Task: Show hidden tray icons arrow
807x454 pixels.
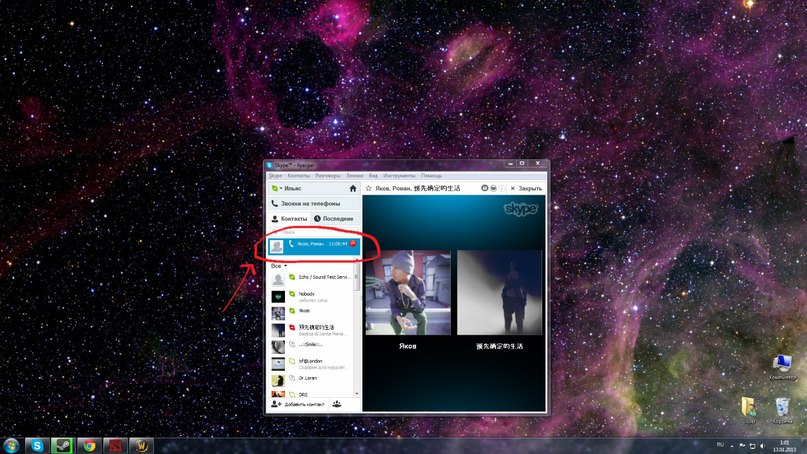Action: tap(732, 446)
